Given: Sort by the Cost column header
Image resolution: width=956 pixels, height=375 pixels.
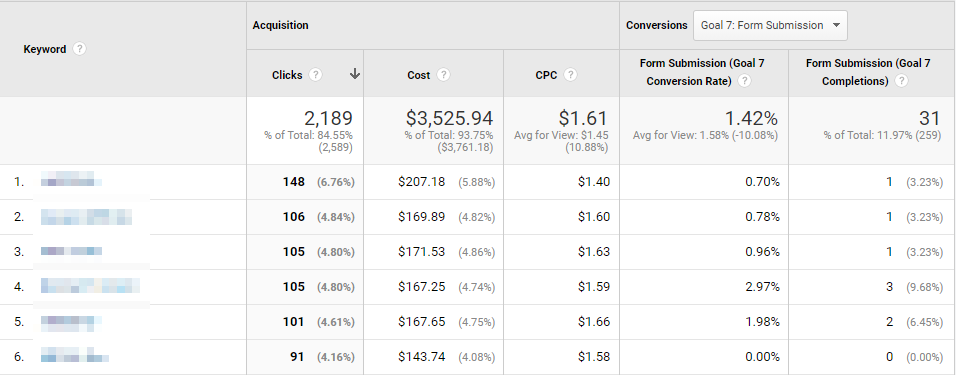Looking at the screenshot, I should [x=419, y=75].
